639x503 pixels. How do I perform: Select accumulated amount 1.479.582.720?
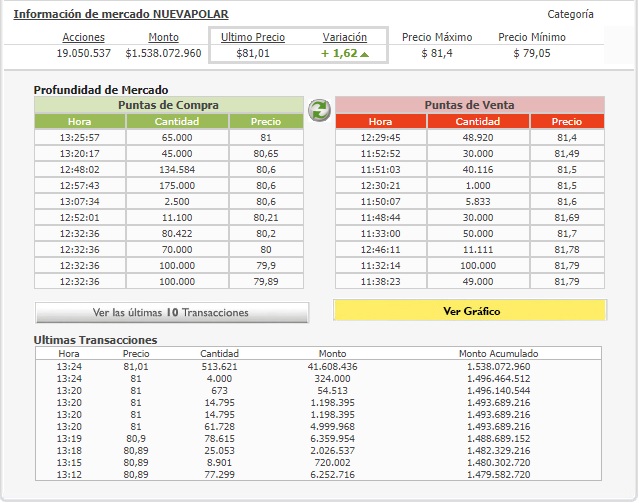point(498,474)
